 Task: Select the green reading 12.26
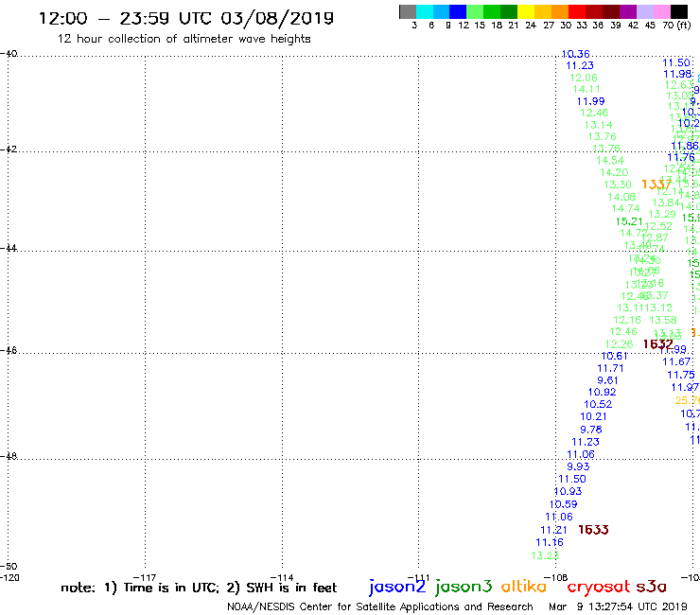(619, 343)
